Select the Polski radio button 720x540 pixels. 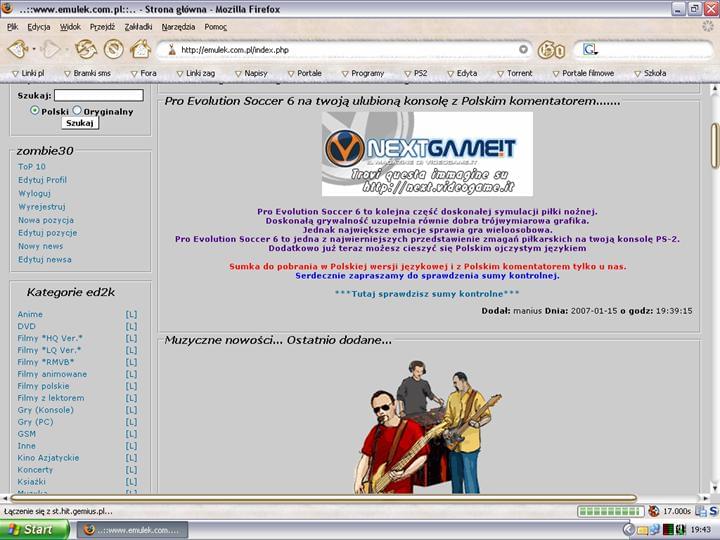point(34,110)
